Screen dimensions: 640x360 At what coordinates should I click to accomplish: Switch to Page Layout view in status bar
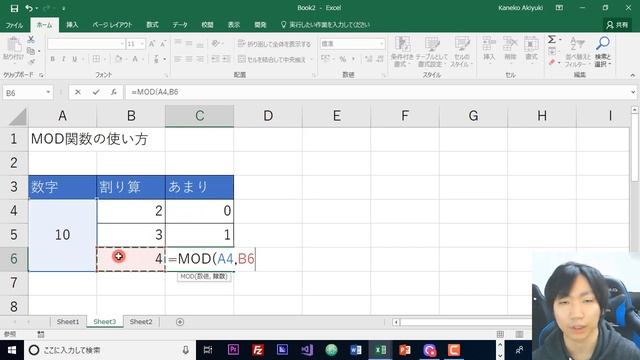(x=519, y=334)
